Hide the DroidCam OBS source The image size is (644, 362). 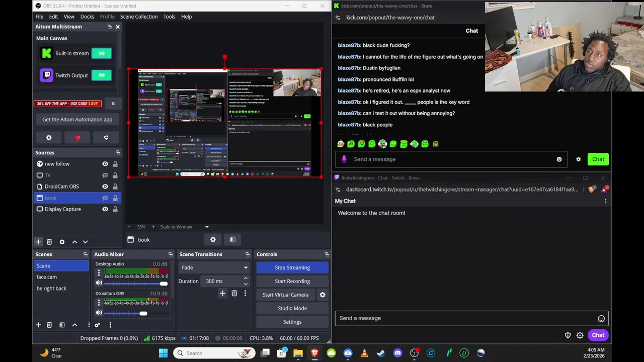click(105, 187)
